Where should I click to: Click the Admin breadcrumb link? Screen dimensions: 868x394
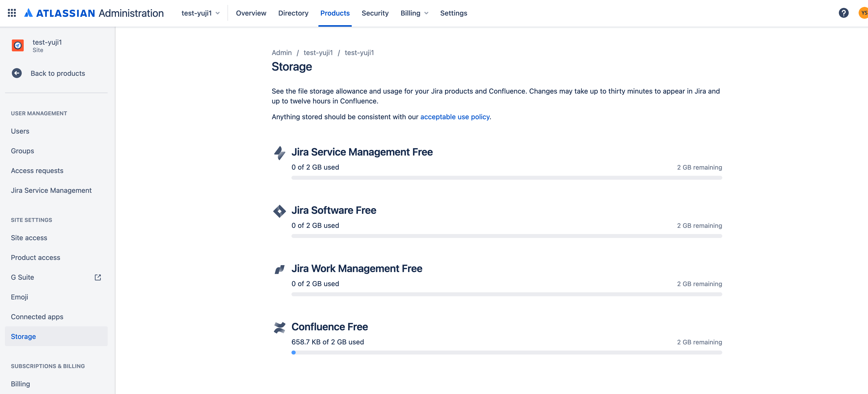[x=281, y=53]
